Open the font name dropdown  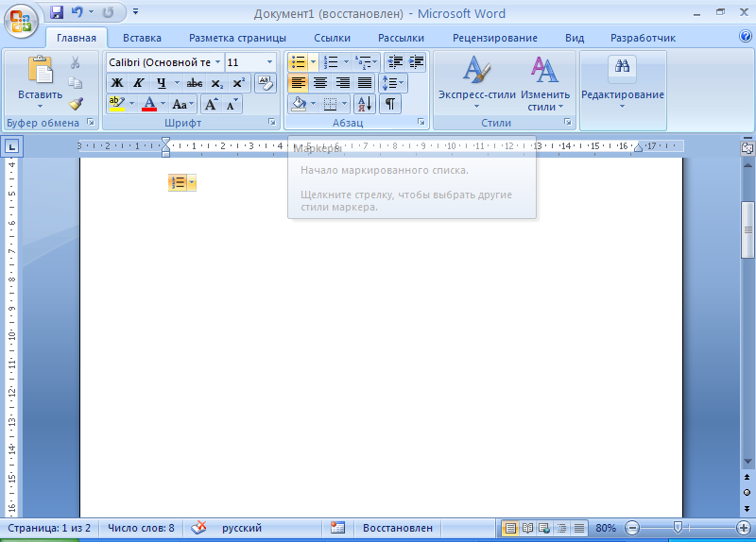(217, 62)
